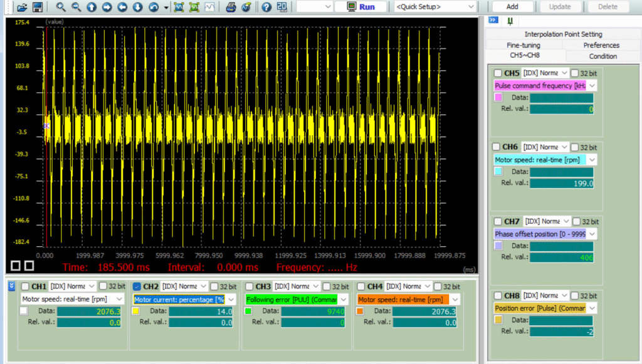Click the Help question-mark icon
642x364 pixels.
point(266,8)
